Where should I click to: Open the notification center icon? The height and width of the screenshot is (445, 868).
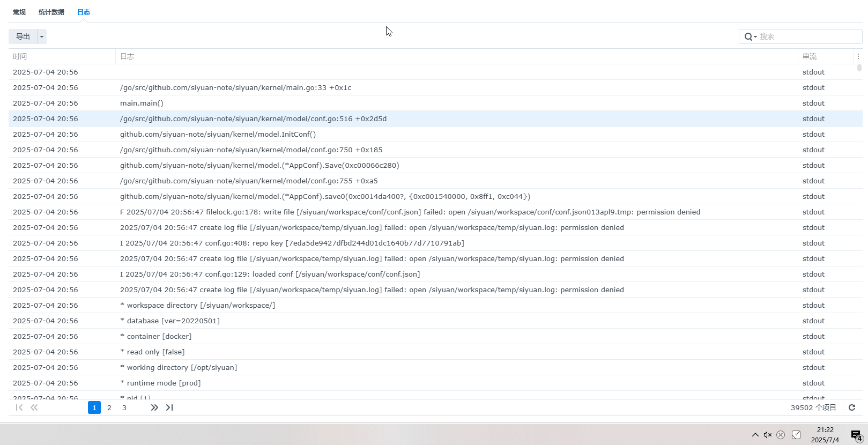[x=856, y=435]
